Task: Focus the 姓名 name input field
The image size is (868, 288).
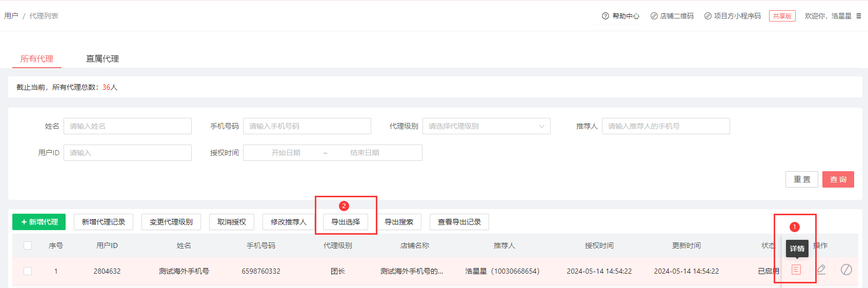Action: tap(127, 126)
